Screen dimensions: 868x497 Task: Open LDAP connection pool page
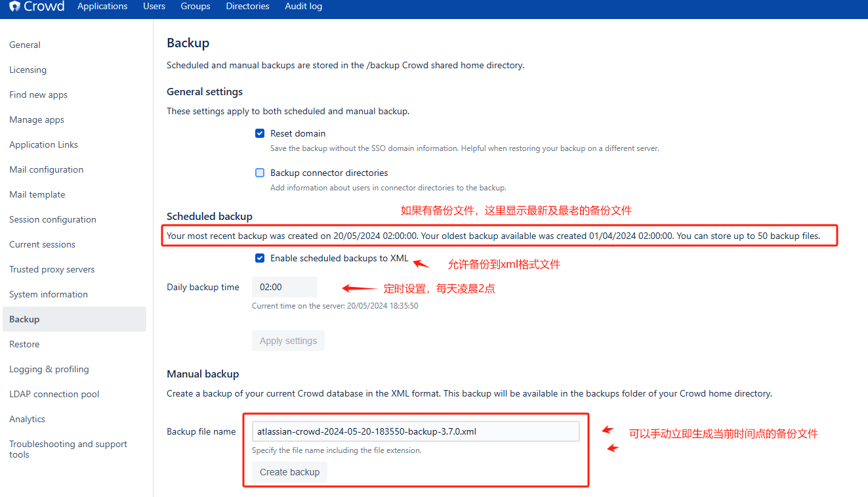coord(54,394)
